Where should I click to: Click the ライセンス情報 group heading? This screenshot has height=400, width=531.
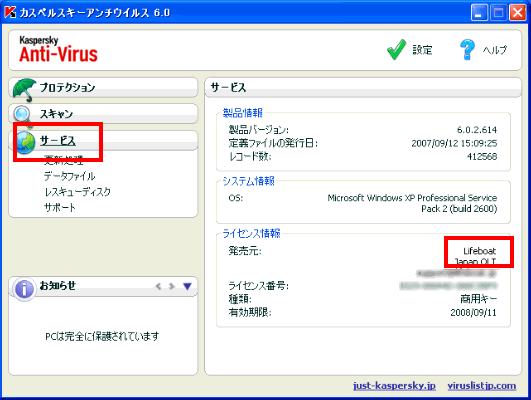coord(251,233)
